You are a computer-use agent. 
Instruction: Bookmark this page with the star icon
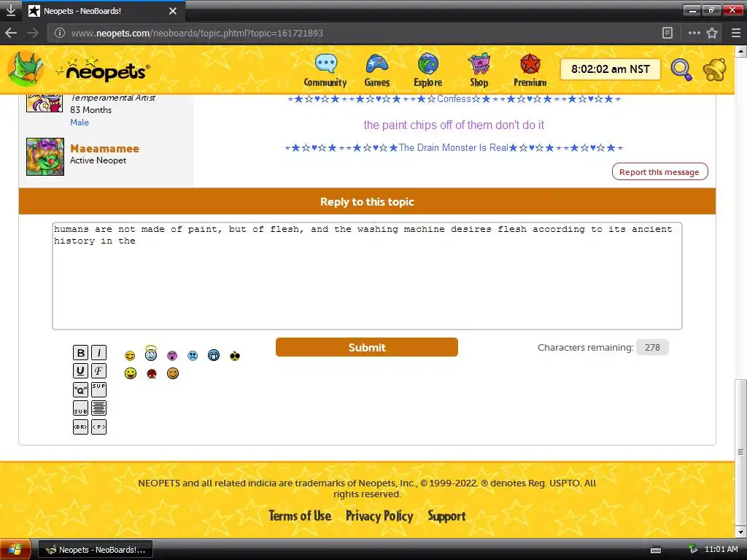712,33
